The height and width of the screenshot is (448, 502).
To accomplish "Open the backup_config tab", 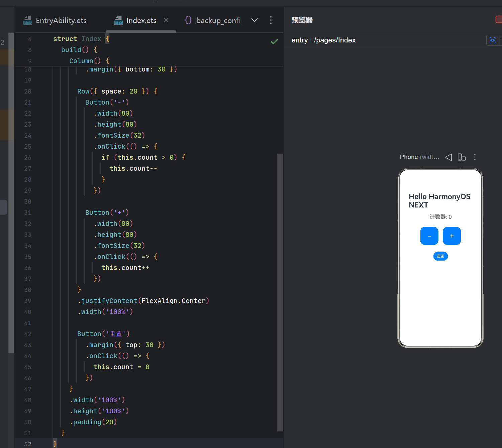I will tap(213, 20).
